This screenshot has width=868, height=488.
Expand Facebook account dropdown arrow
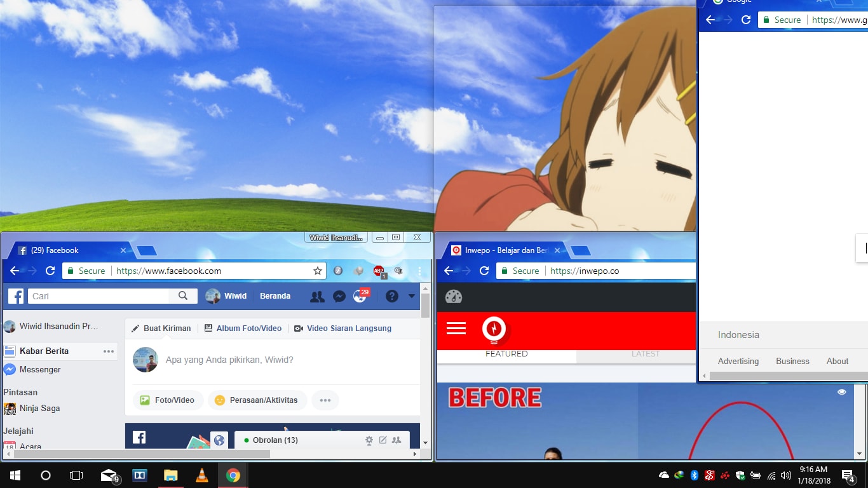point(412,296)
